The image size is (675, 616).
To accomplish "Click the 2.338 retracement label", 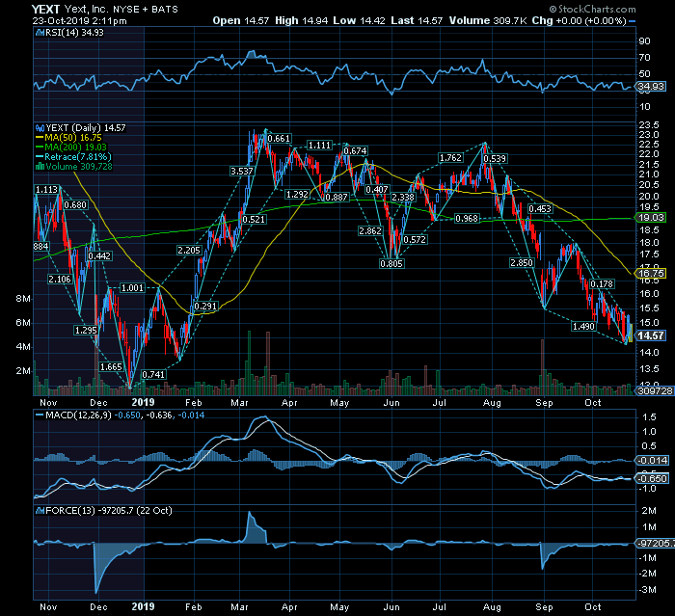I will point(403,198).
